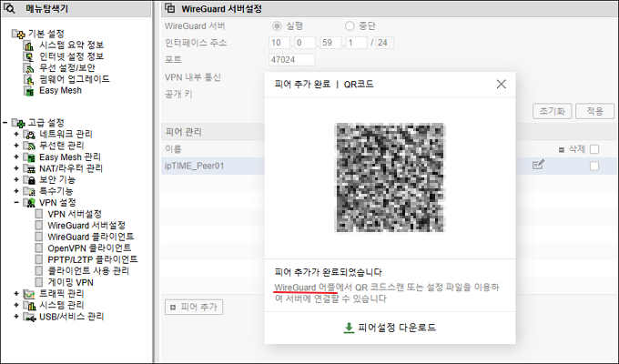
Task: Check the ipTIME_Peer01 delete checkbox
Action: (x=594, y=167)
